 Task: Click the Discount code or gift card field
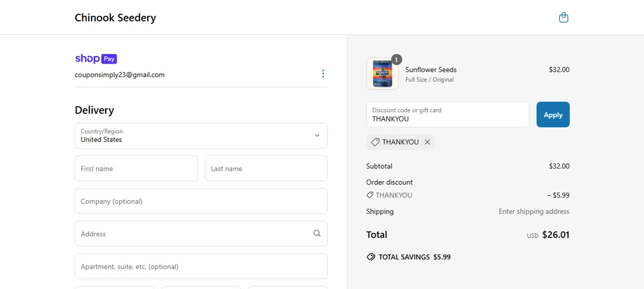448,114
